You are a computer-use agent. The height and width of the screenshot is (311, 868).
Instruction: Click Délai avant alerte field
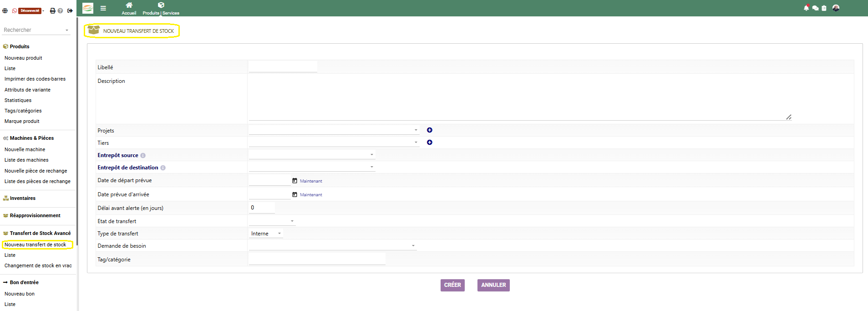262,208
